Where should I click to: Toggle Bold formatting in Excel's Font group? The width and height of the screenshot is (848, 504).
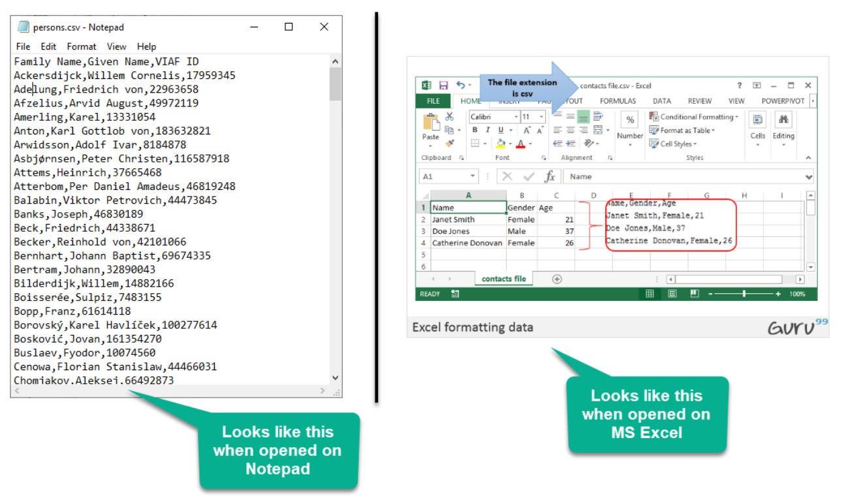tap(475, 129)
